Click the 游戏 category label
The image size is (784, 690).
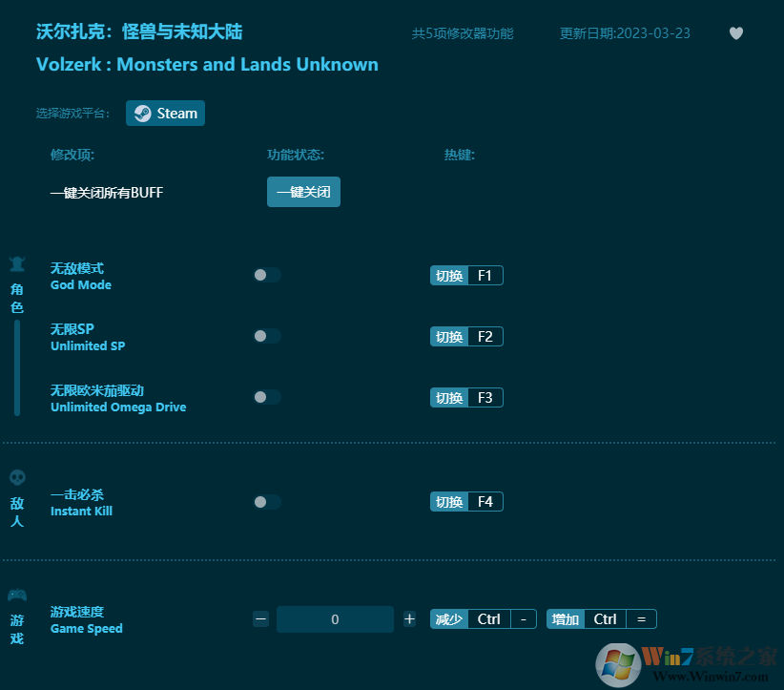coord(17,630)
